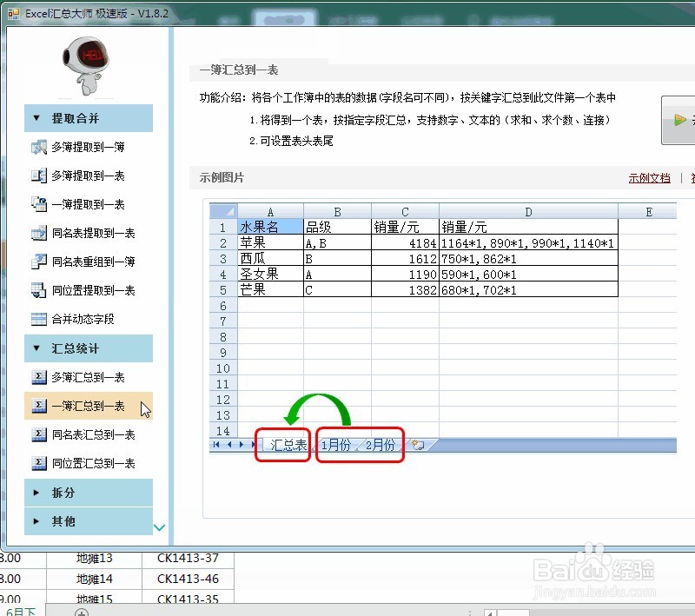Click cell CK1413-46 in background Excel window

[x=188, y=579]
